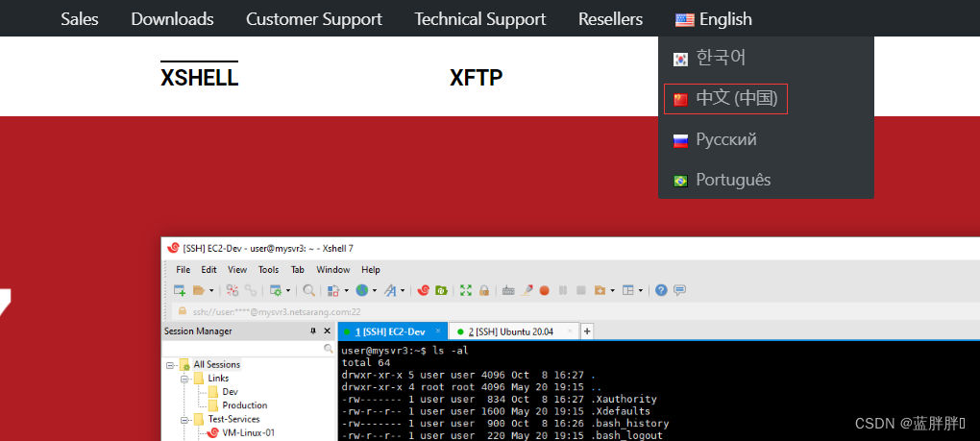Open the Tab menu in Xshell
Screen dimensions: 980x441
point(298,270)
